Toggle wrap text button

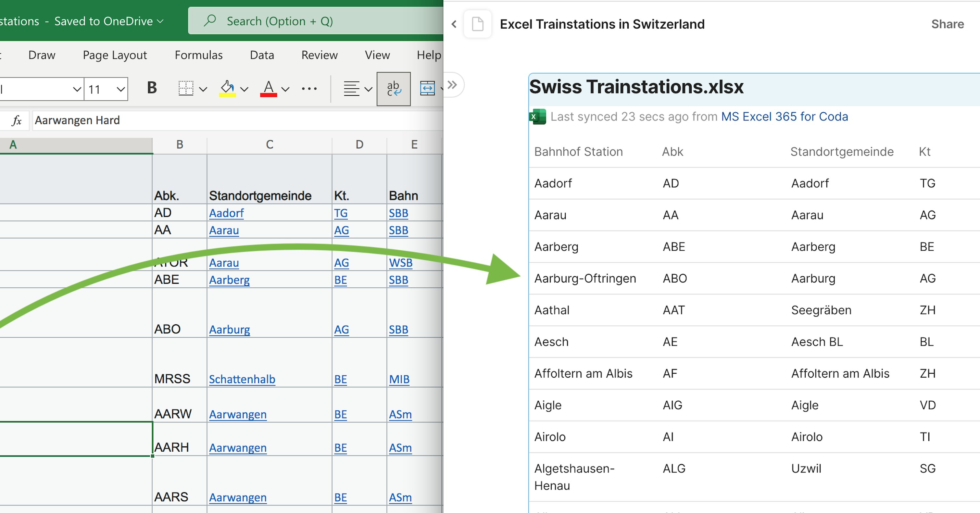point(393,89)
